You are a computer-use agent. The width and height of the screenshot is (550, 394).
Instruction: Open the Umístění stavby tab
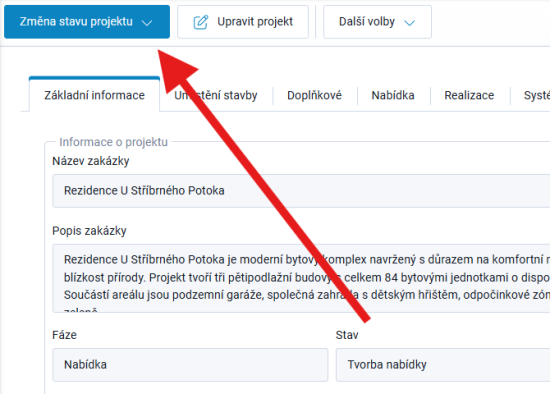pyautogui.click(x=216, y=95)
